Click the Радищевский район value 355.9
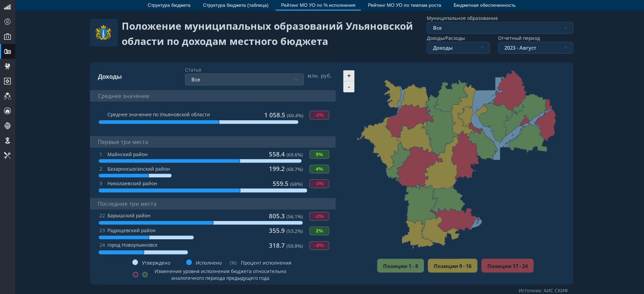The image size is (644, 294). click(x=276, y=231)
